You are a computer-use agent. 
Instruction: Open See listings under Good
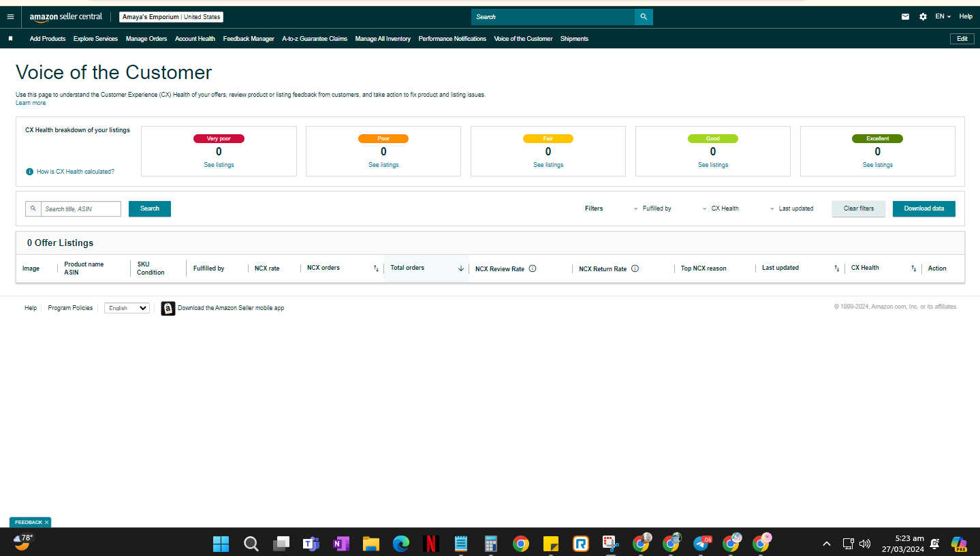[713, 165]
